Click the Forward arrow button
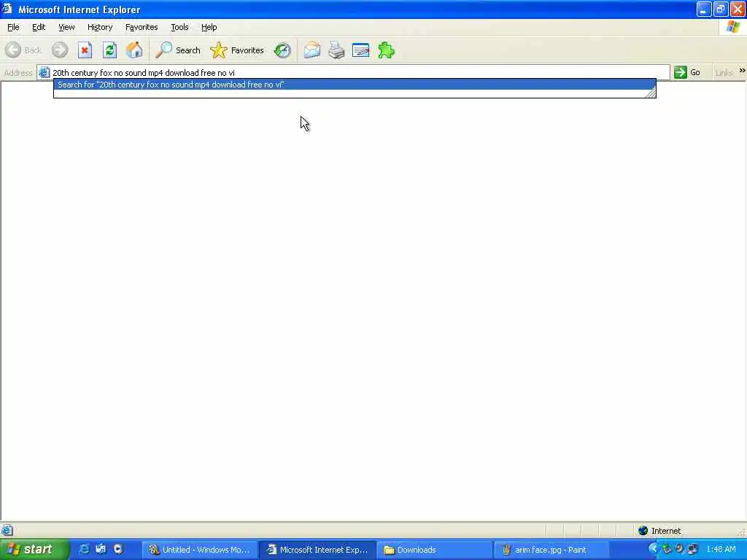 coord(60,50)
